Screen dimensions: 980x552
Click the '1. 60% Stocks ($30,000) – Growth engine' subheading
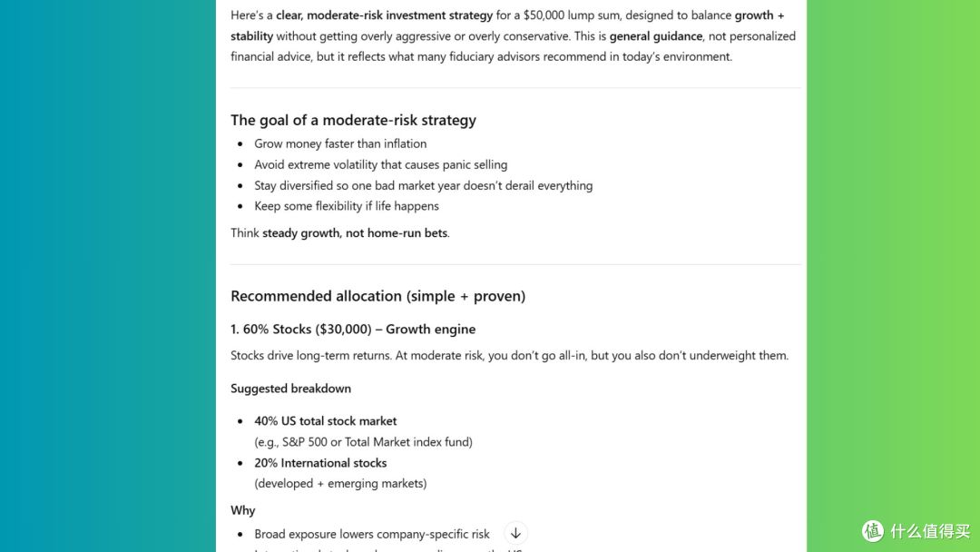click(352, 330)
